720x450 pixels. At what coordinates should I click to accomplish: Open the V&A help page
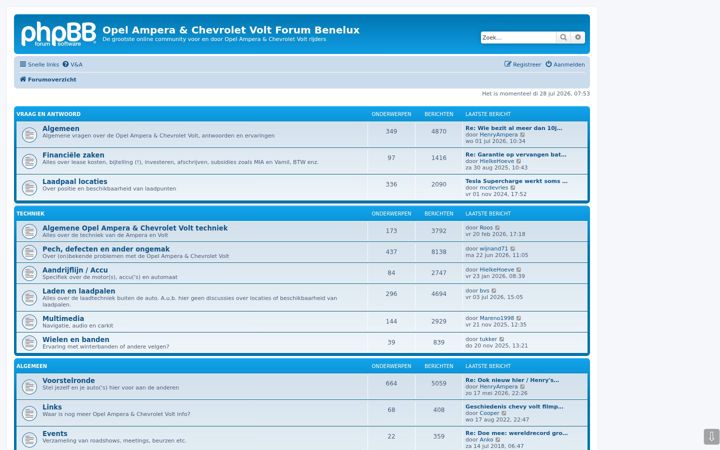73,65
